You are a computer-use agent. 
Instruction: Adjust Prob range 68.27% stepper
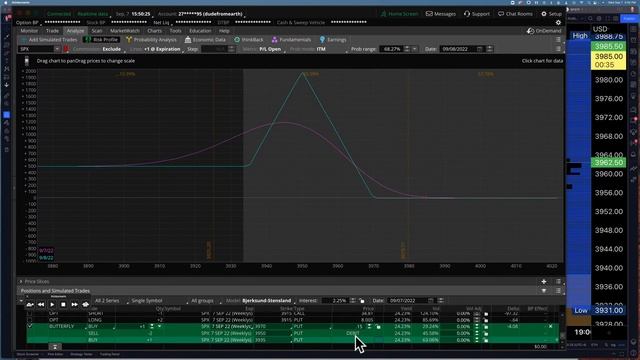407,49
